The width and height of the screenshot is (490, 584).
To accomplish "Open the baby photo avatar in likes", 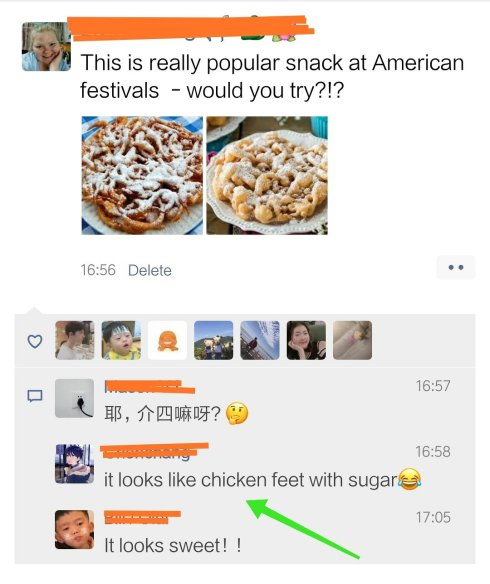I will [121, 340].
